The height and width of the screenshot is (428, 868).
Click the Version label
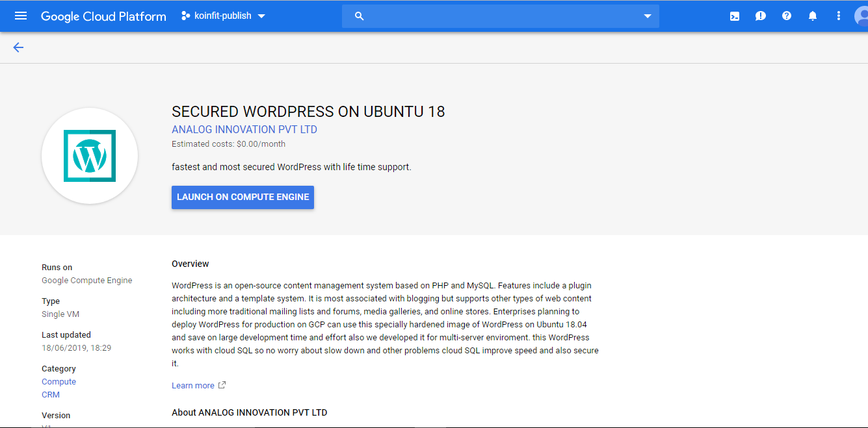tap(56, 416)
